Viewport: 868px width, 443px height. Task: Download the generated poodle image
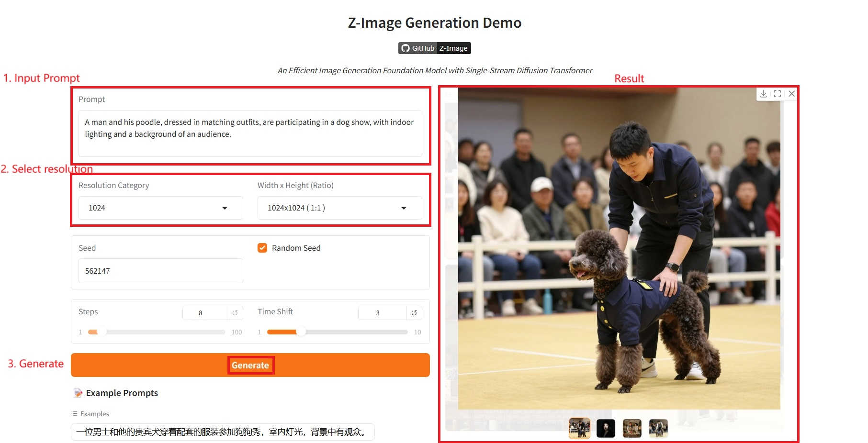coord(763,94)
